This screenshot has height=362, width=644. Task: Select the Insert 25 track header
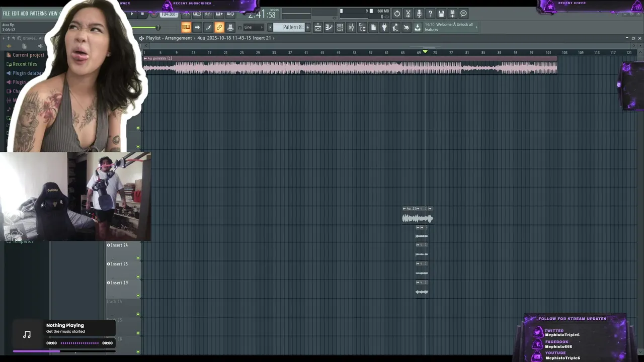pyautogui.click(x=123, y=269)
